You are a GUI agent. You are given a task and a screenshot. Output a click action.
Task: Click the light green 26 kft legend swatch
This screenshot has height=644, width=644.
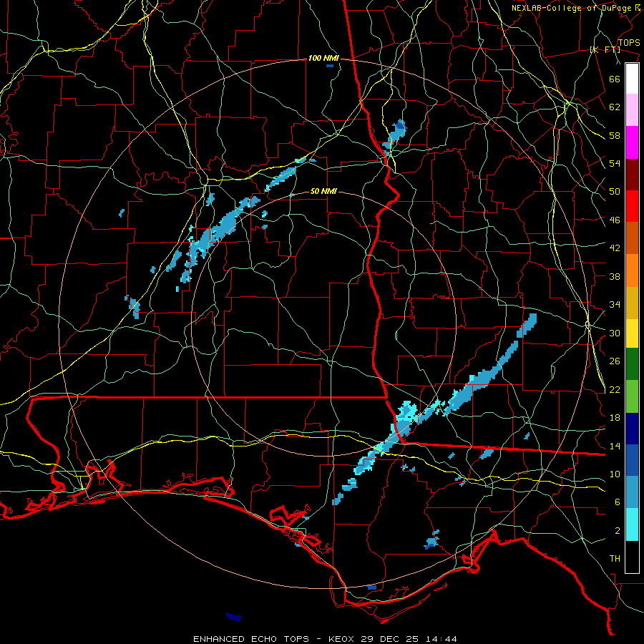(632, 396)
